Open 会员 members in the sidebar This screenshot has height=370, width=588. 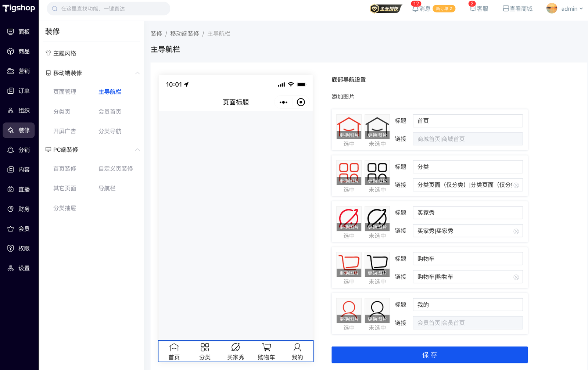(x=19, y=229)
